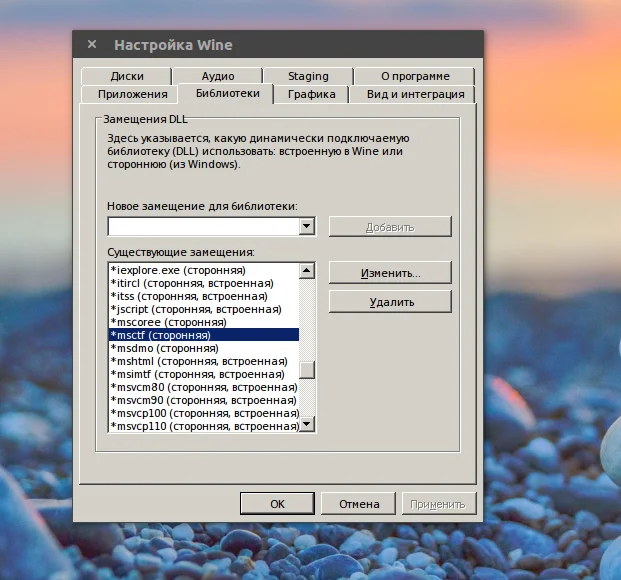Select *itircl override in list
This screenshot has height=580, width=621.
coord(204,283)
